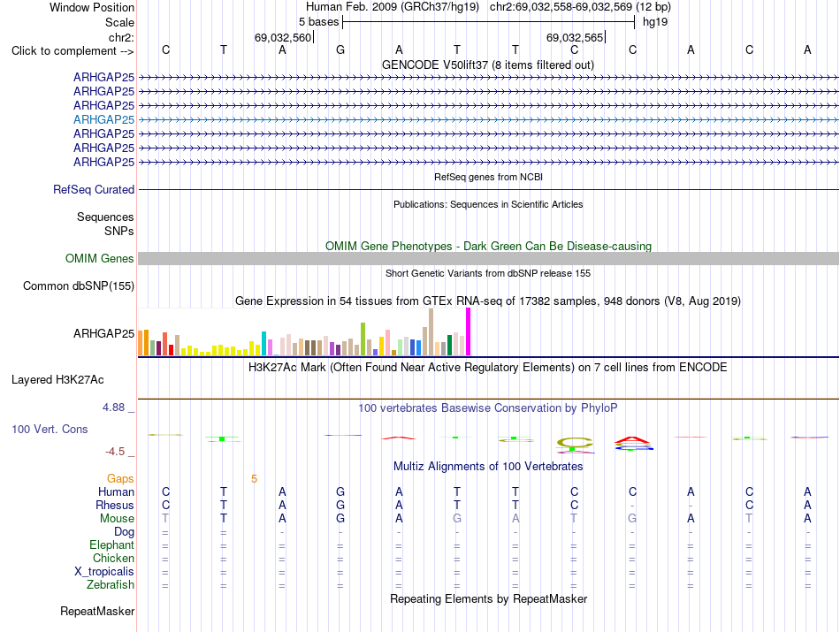Select the Chicken species label
Viewport: 840px width, 632px height.
(113, 558)
